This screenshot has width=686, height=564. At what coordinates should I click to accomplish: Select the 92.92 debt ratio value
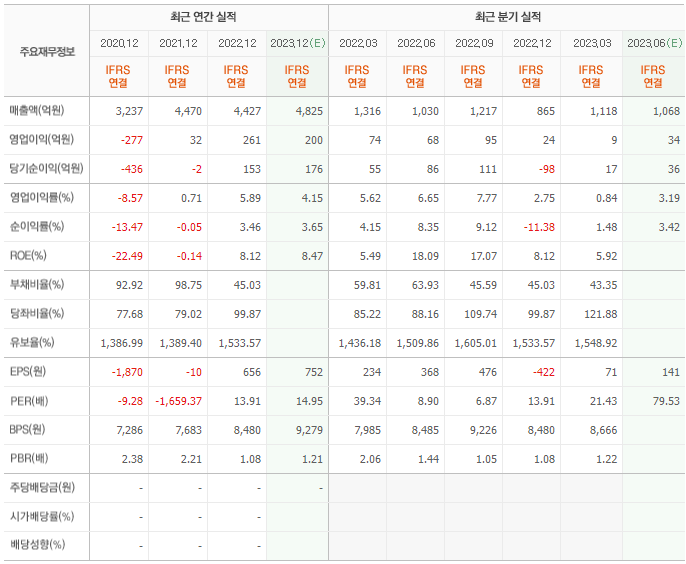[129, 285]
